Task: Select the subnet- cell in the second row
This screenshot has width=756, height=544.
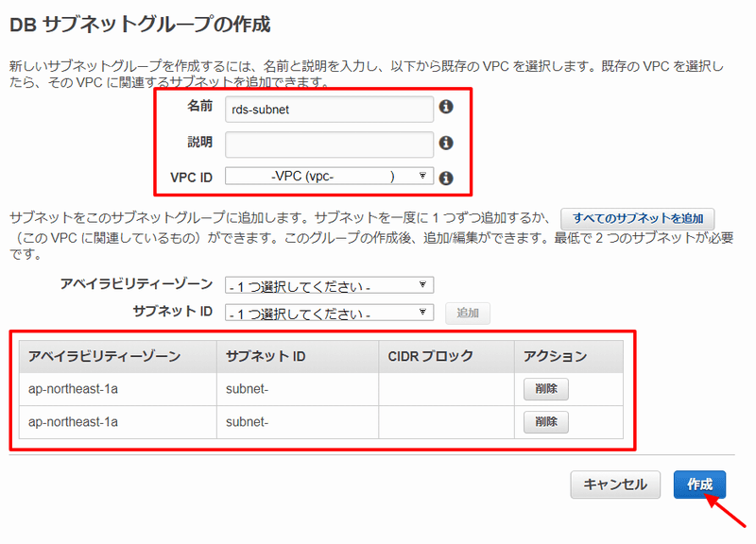Action: pyautogui.click(x=248, y=422)
